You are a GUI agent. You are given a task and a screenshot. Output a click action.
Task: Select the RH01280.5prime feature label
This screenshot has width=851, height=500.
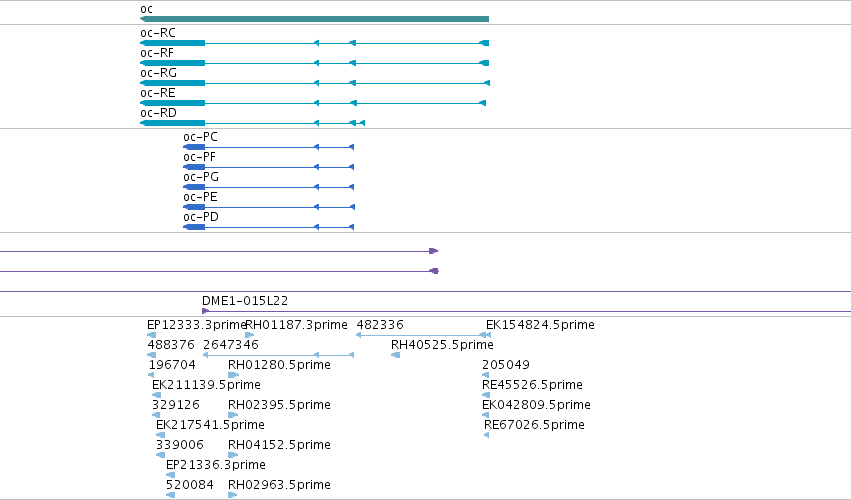(279, 365)
